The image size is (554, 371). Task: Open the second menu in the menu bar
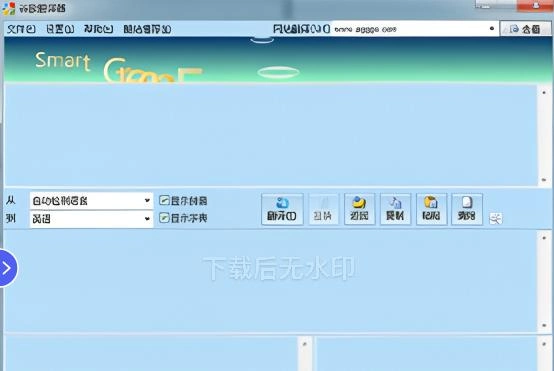60,29
